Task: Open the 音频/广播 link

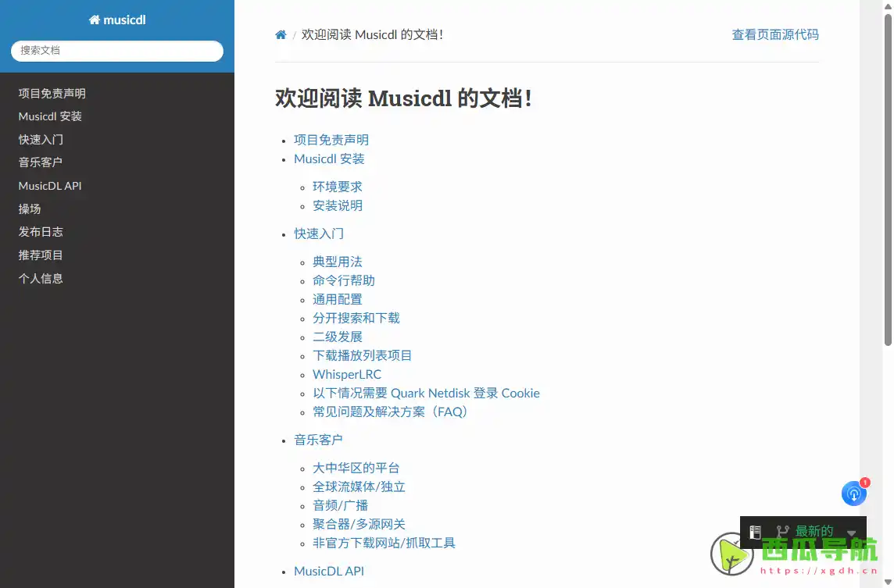Action: pos(341,506)
